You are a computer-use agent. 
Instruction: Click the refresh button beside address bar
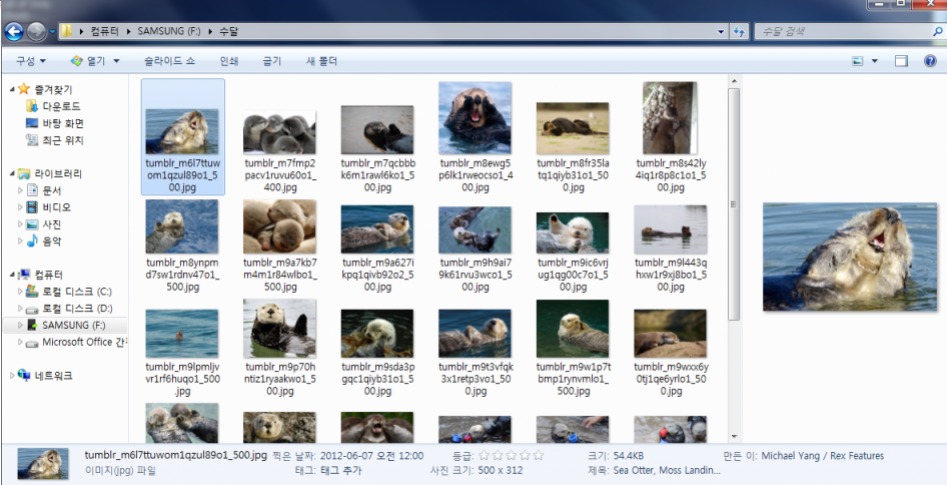click(741, 32)
